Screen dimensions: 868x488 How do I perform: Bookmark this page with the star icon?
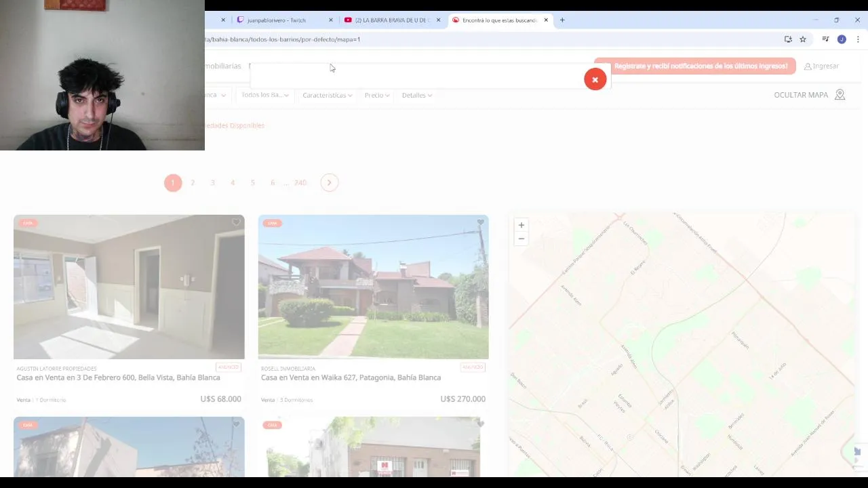click(803, 39)
